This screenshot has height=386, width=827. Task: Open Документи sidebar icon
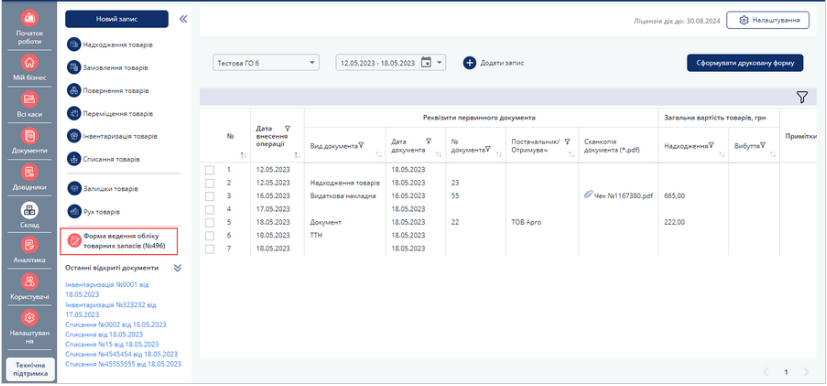coord(30,136)
